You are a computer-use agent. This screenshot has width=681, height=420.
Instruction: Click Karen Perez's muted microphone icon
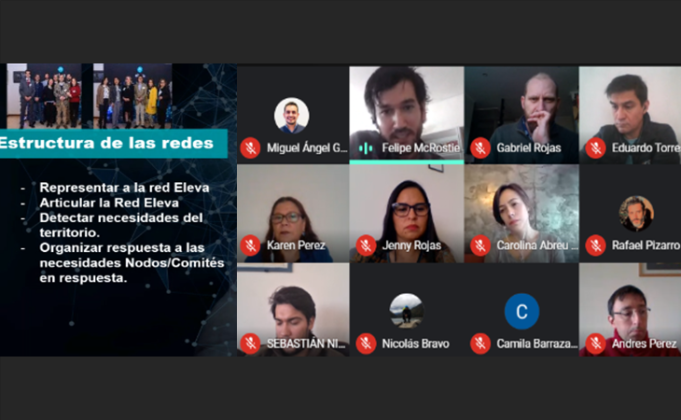pyautogui.click(x=251, y=245)
